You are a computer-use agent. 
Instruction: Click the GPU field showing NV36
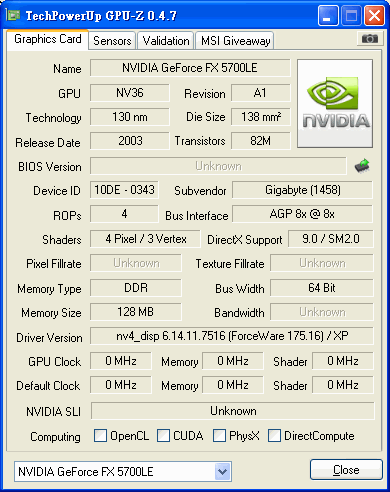coord(130,93)
